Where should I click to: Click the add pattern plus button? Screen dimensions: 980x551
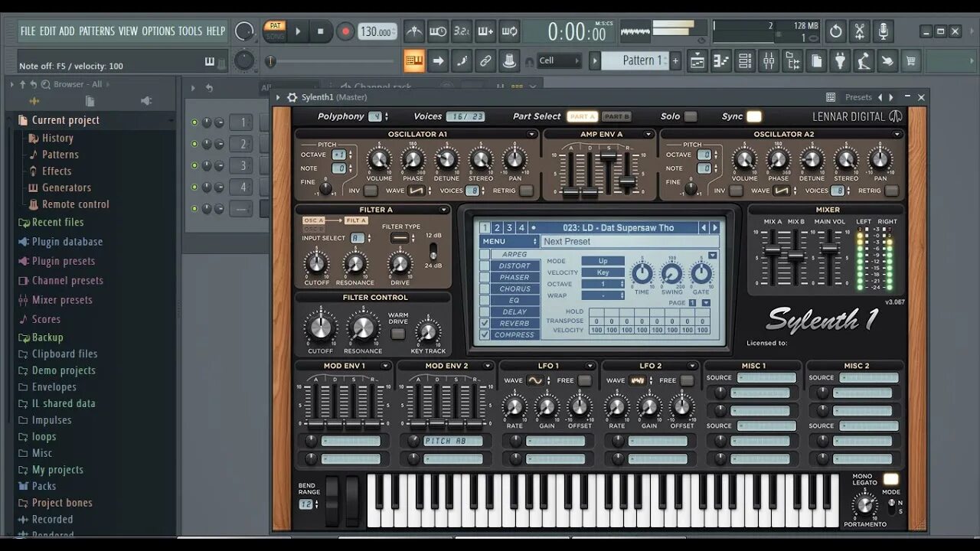point(675,60)
